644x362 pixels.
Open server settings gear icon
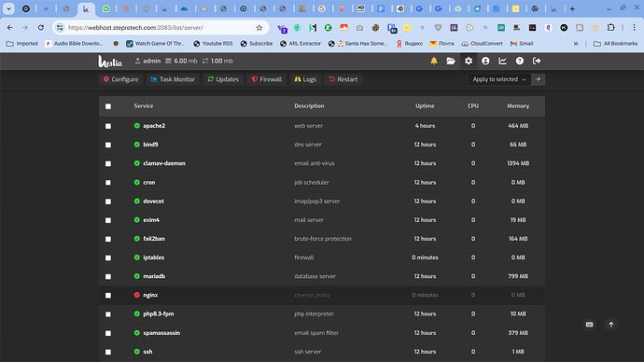[469, 62]
